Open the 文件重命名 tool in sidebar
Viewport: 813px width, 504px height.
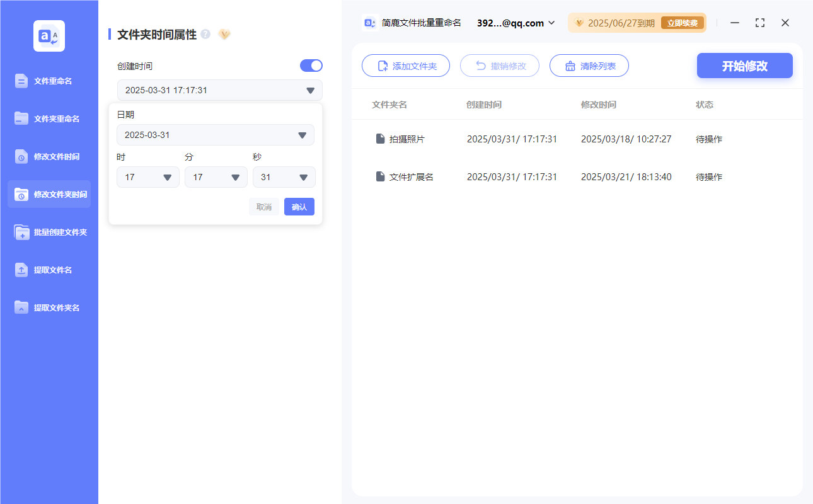[x=49, y=81]
